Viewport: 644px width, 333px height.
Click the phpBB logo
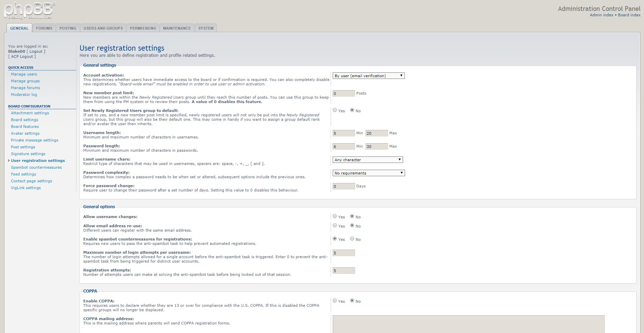[x=29, y=11]
